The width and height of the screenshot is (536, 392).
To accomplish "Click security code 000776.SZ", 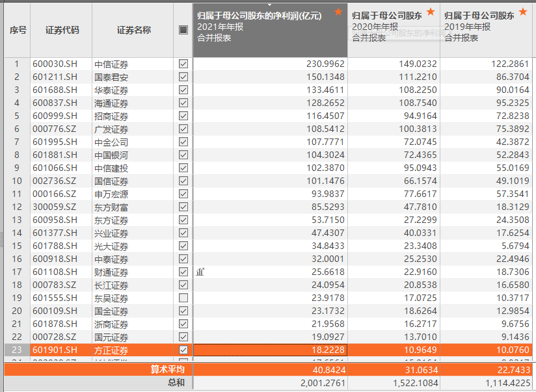I will pyautogui.click(x=55, y=129).
